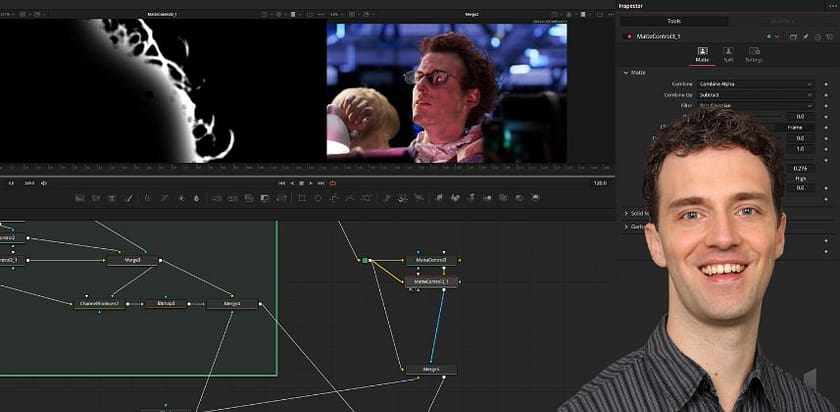Switch to the Modifiers tab in Inspector
The width and height of the screenshot is (840, 412).
tap(781, 21)
